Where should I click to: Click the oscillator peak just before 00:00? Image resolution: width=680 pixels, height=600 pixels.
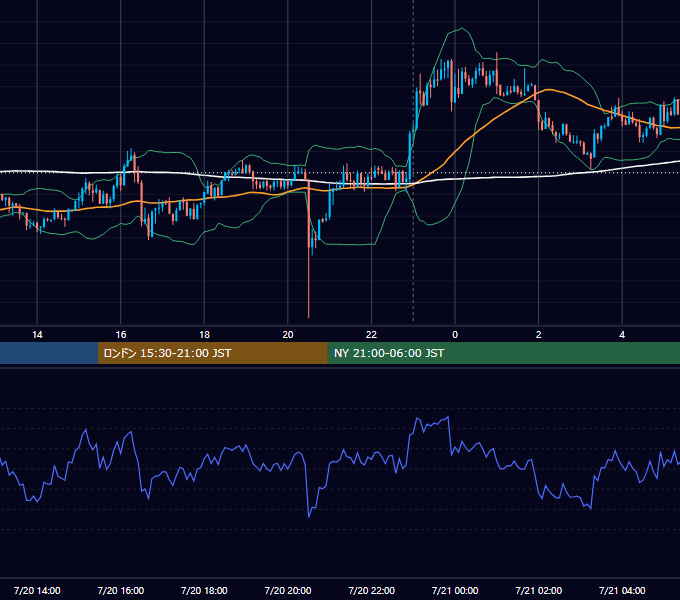click(448, 418)
